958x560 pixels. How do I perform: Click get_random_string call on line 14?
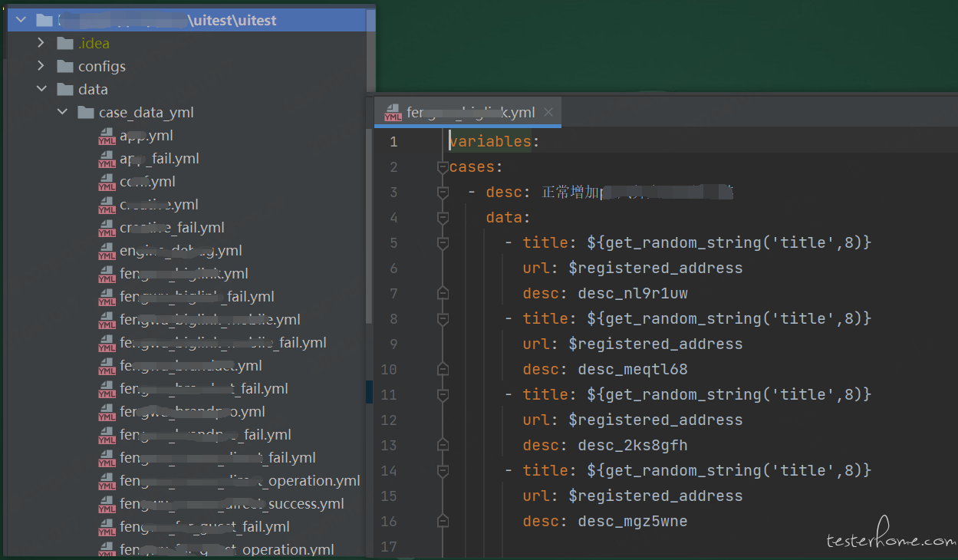pos(729,470)
